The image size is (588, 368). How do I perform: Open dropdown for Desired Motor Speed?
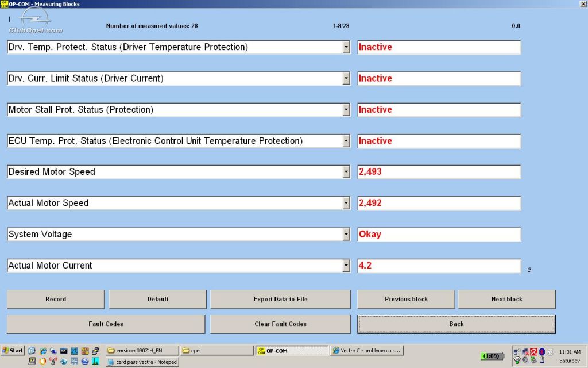[x=346, y=172]
